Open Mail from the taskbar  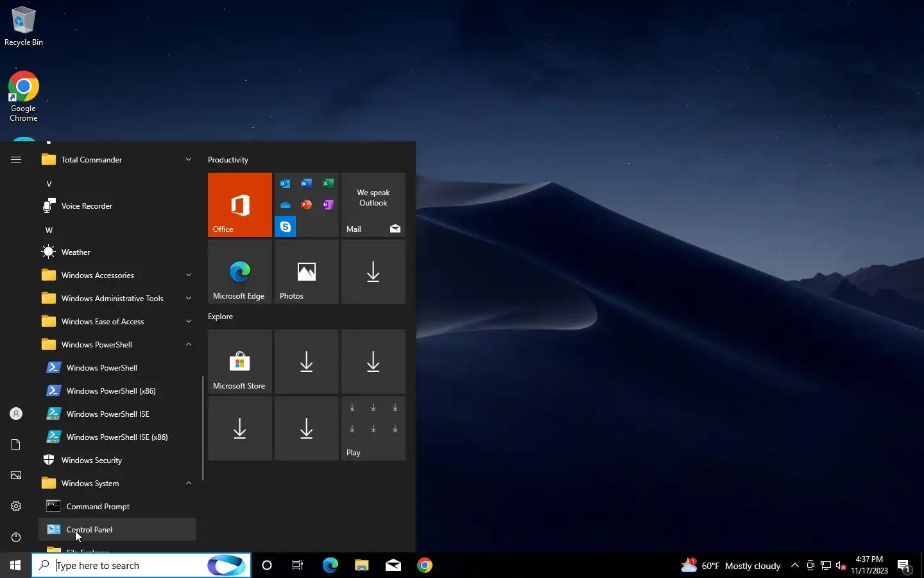(393, 565)
